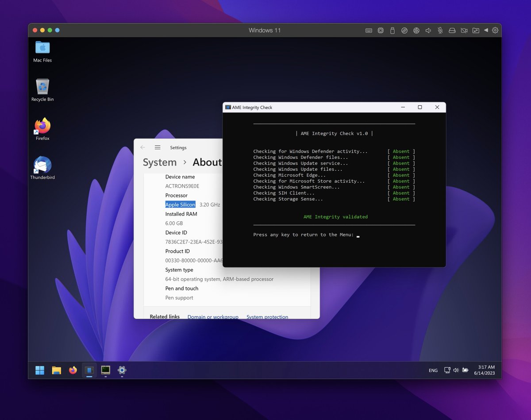Open the network globe icon in Parallels toolbar
The height and width of the screenshot is (420, 531).
416,31
